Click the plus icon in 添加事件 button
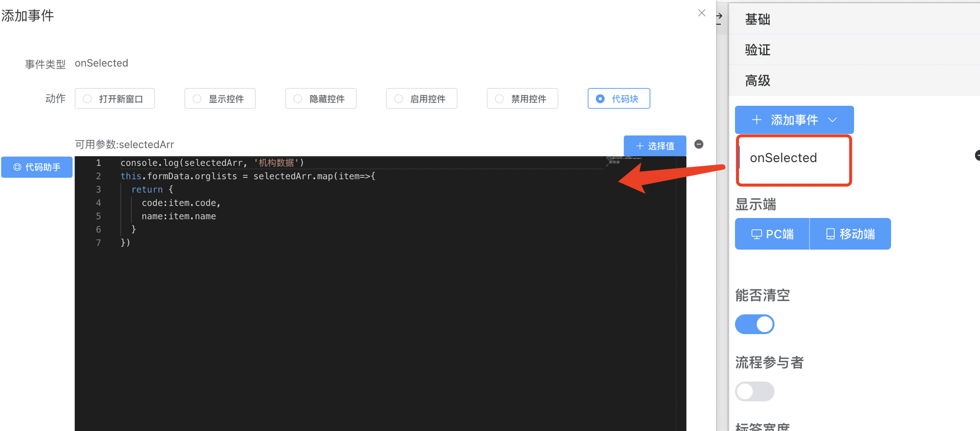The height and width of the screenshot is (431, 980). coord(756,120)
